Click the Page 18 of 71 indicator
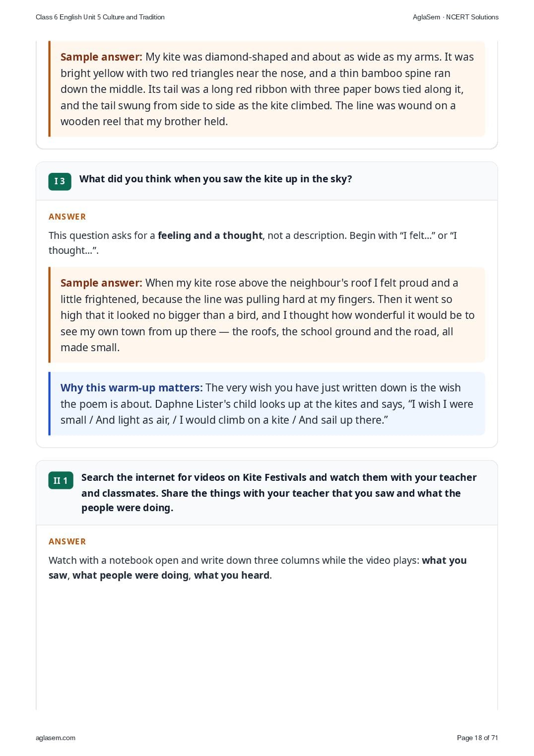Viewport: 534px width, 756px height. [x=477, y=738]
